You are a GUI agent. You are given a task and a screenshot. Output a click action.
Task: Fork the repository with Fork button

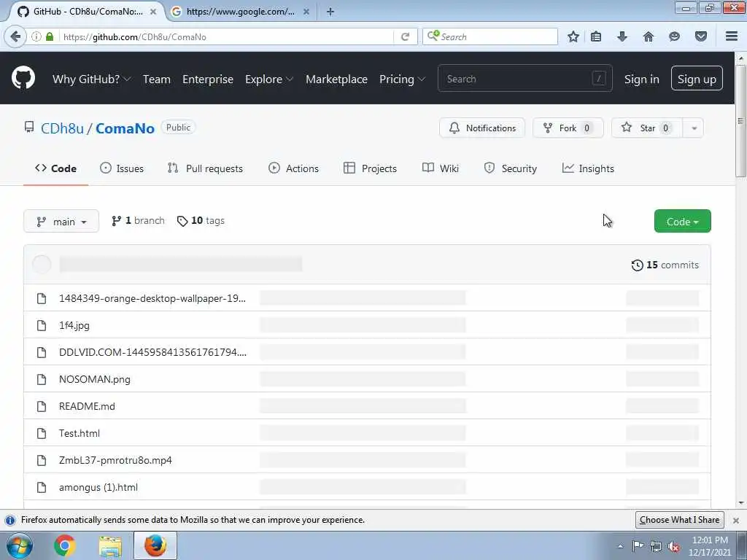(x=568, y=128)
